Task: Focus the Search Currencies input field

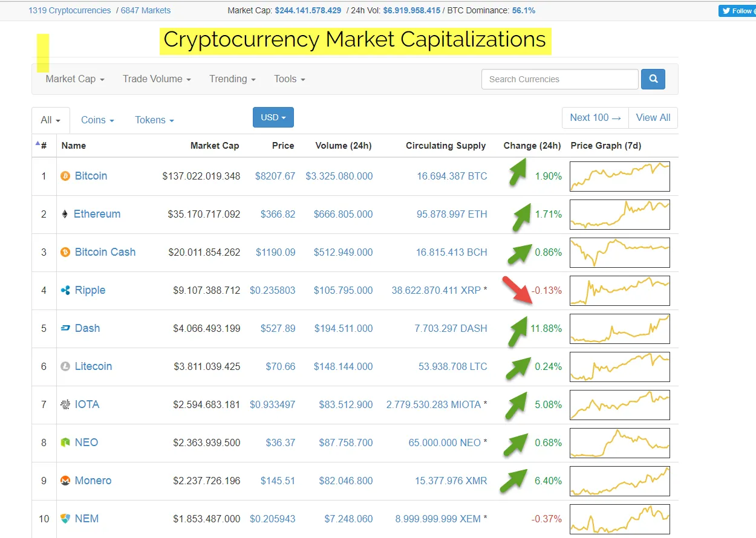Action: pyautogui.click(x=560, y=79)
